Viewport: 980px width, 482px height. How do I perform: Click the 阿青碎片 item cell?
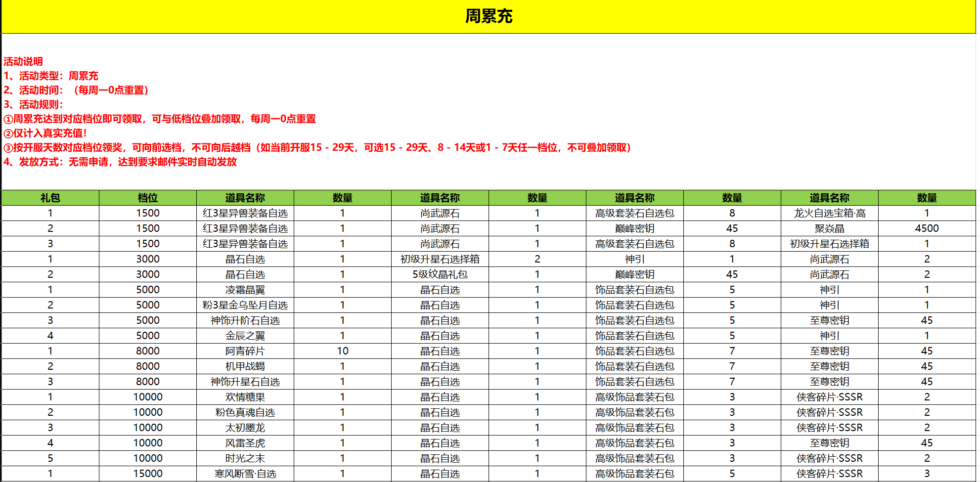pos(245,351)
